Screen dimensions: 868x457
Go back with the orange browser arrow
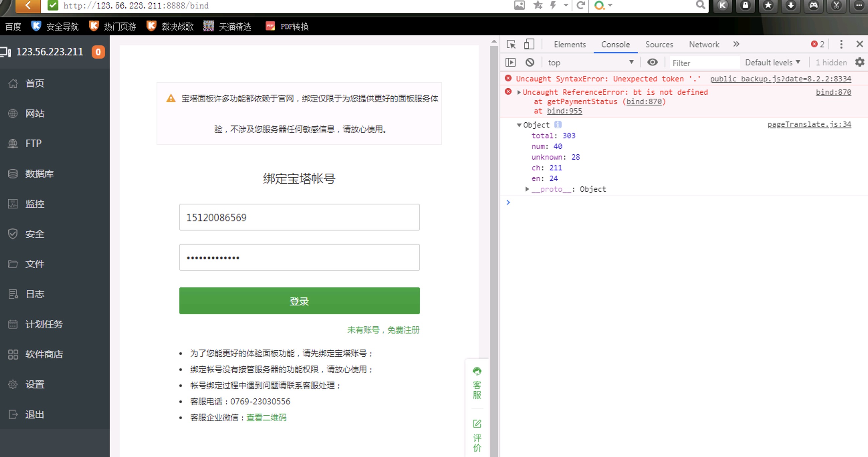point(28,5)
